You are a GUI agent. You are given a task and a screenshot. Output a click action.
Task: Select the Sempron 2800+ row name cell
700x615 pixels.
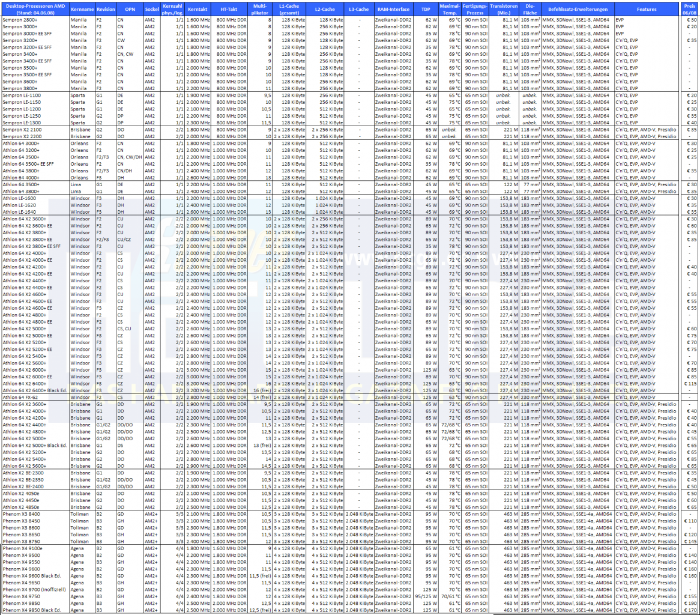tap(35, 20)
